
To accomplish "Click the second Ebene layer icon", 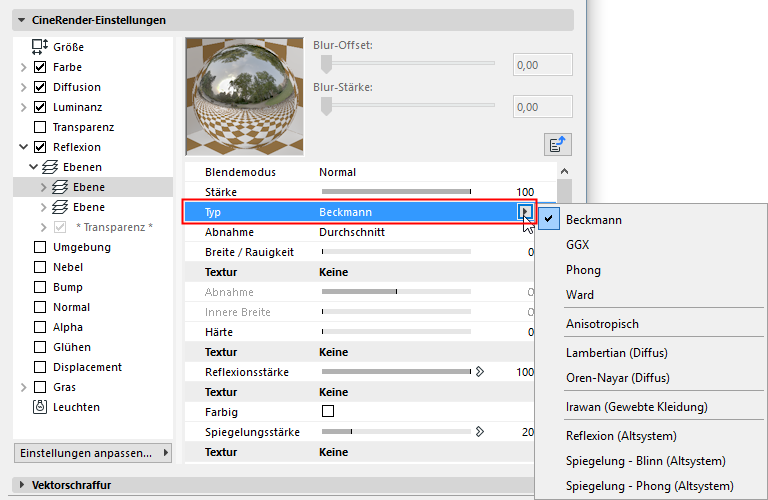I will [x=60, y=207].
